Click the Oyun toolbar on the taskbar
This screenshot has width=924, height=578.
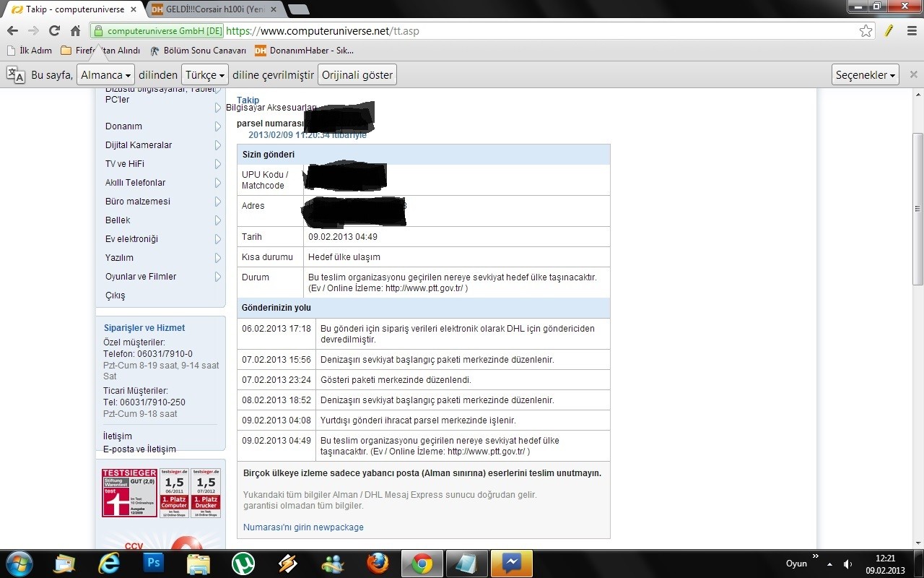796,564
